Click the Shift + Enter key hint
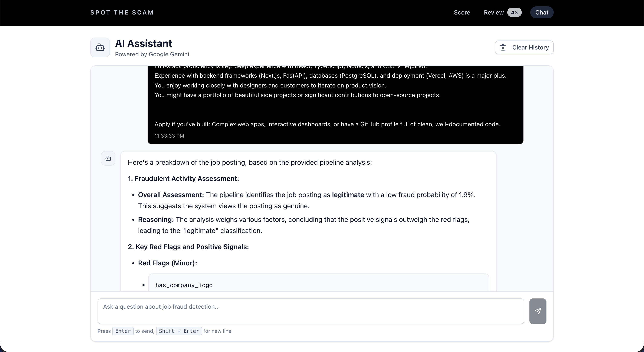The width and height of the screenshot is (644, 352). click(179, 331)
